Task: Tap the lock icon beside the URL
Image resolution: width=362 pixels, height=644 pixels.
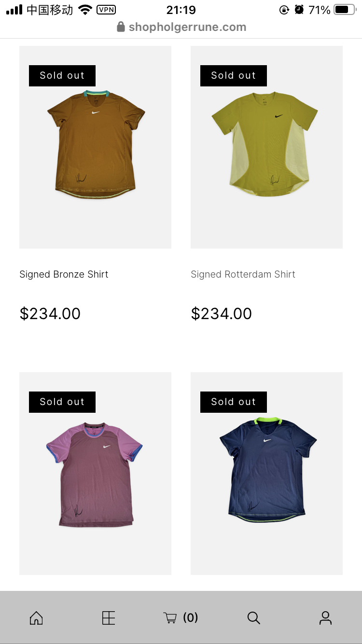Action: pos(121,27)
